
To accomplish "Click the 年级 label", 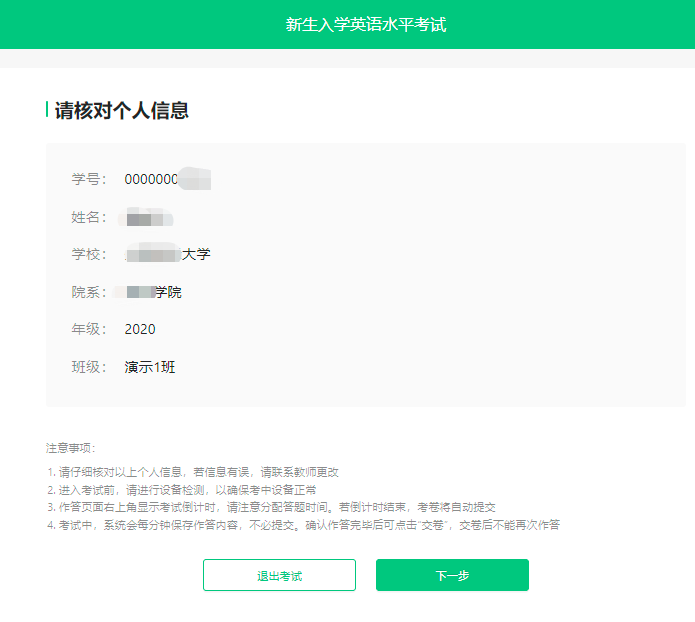I will (x=88, y=329).
